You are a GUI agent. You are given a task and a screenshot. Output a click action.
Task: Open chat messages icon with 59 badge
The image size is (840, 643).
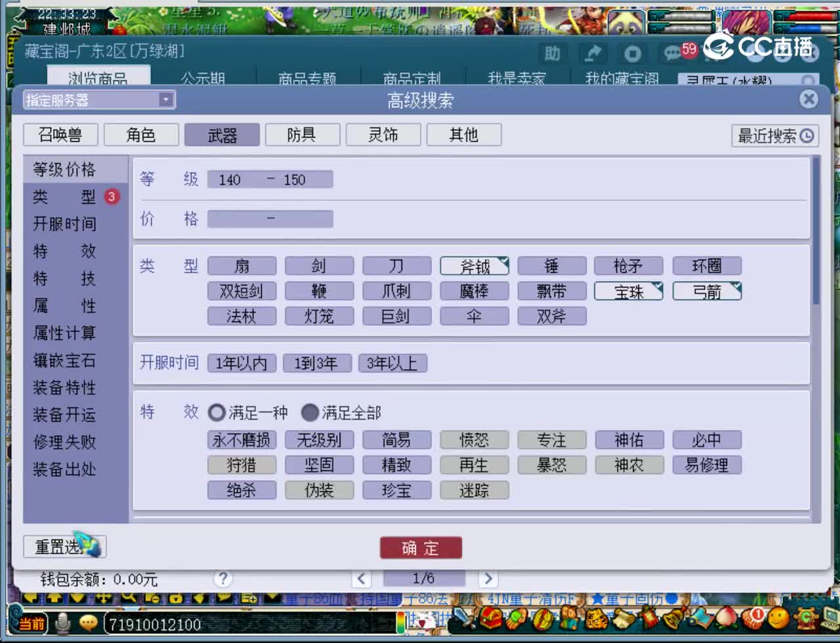(673, 53)
